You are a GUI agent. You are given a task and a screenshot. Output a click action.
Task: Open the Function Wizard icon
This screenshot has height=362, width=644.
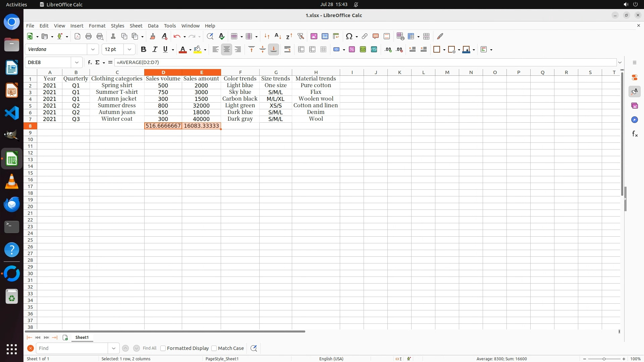click(x=90, y=62)
